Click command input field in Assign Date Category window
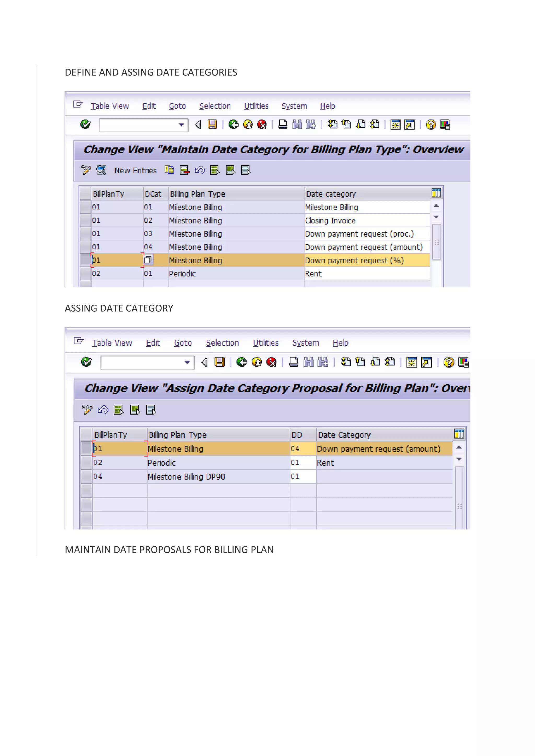Viewport: 535px width, 756px height. 147,363
